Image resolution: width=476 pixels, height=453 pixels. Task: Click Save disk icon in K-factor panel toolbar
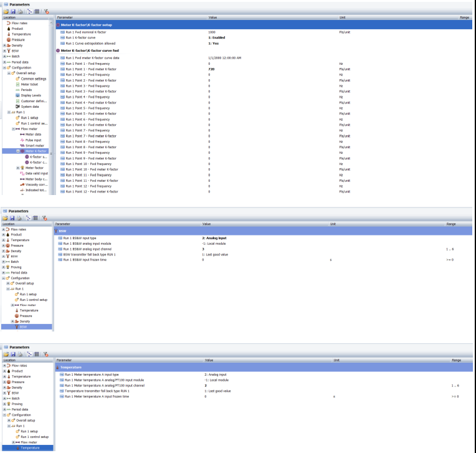point(13,12)
